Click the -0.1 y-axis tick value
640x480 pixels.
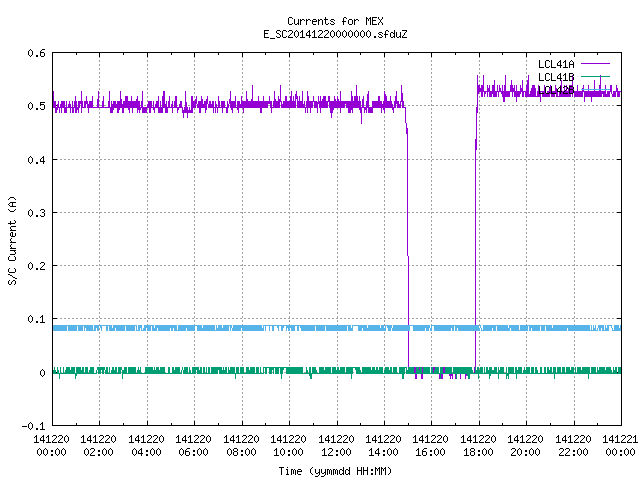point(33,426)
